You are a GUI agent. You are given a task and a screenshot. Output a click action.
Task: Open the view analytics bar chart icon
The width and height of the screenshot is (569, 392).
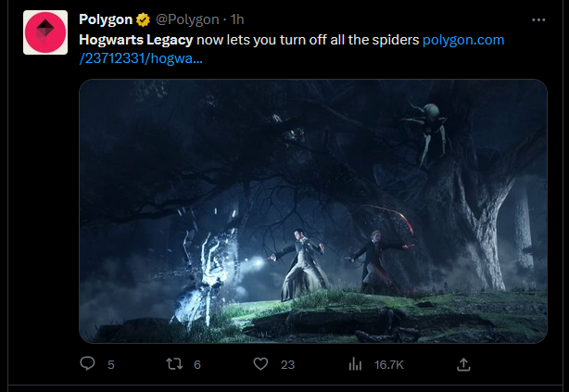pos(354,365)
